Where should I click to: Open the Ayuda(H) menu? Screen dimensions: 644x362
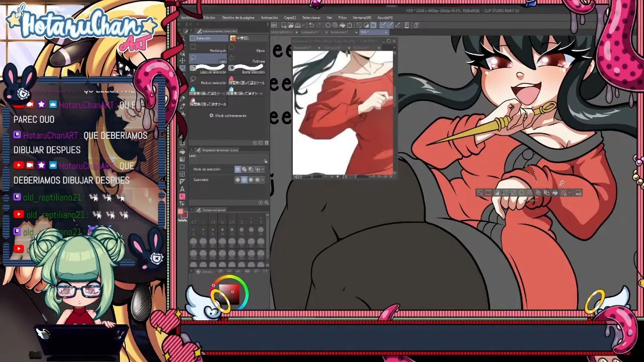click(x=385, y=18)
